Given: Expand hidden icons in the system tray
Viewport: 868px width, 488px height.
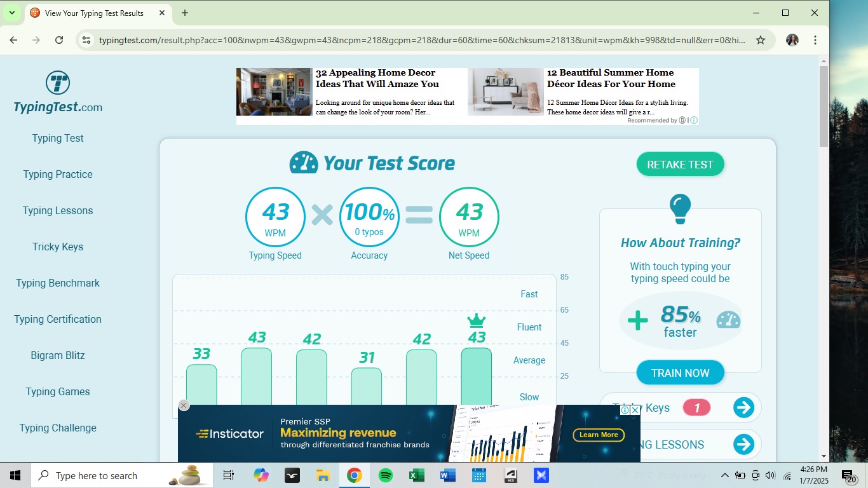Looking at the screenshot, I should pyautogui.click(x=724, y=475).
